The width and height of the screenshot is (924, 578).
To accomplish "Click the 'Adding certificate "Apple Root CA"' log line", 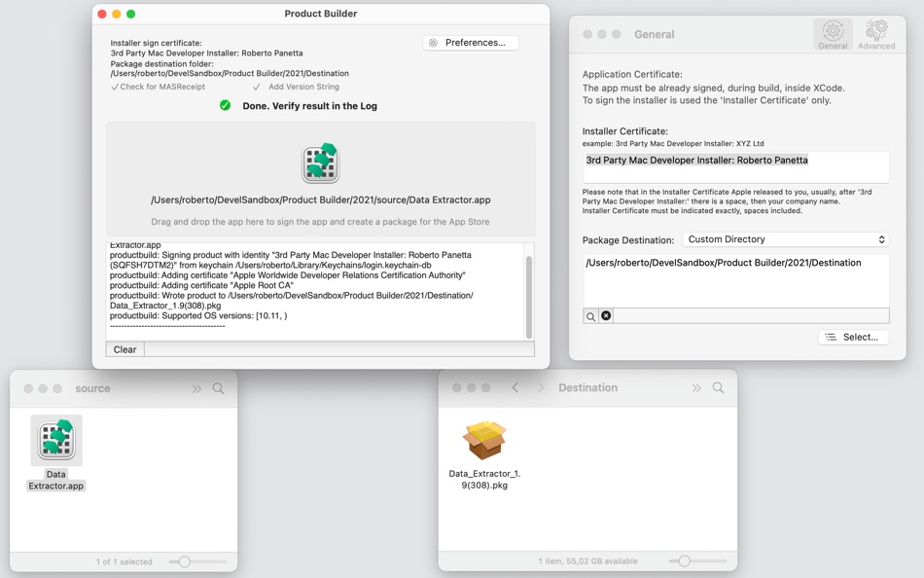I will point(201,285).
